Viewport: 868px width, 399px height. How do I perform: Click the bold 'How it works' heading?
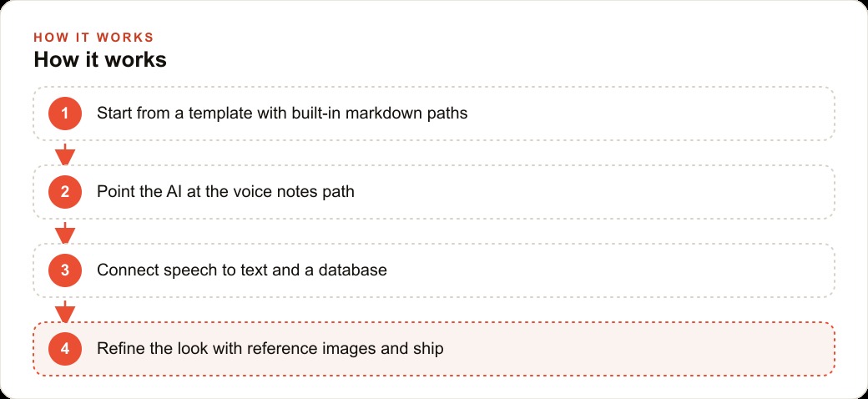click(100, 59)
